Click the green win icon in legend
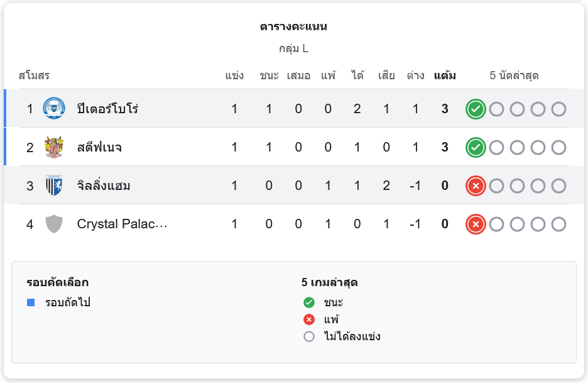The height and width of the screenshot is (383, 588). (308, 303)
